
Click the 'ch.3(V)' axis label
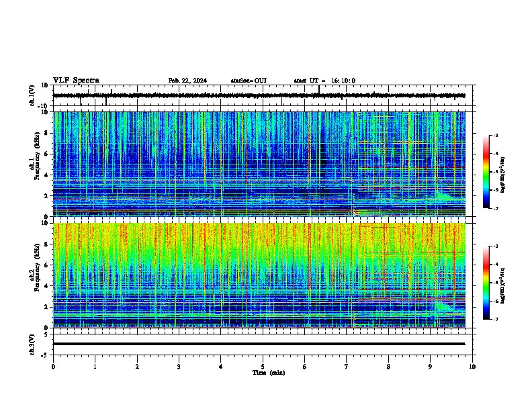[32, 345]
